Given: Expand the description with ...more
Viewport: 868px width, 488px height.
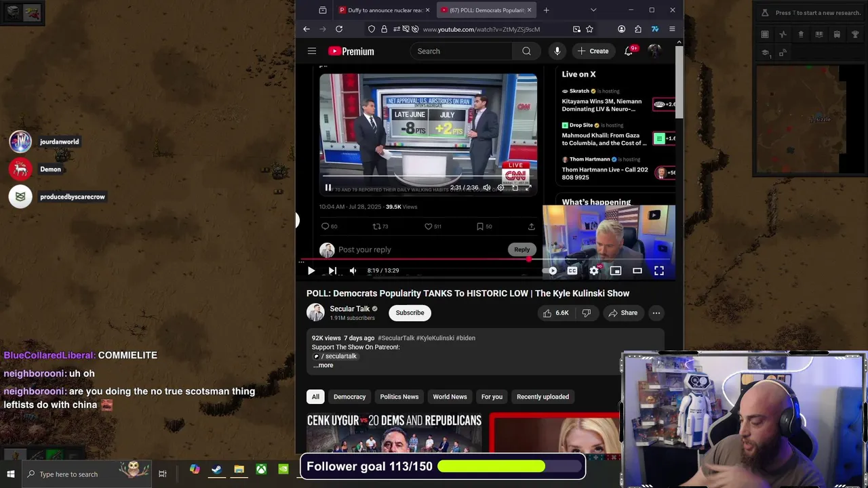Looking at the screenshot, I should point(323,365).
